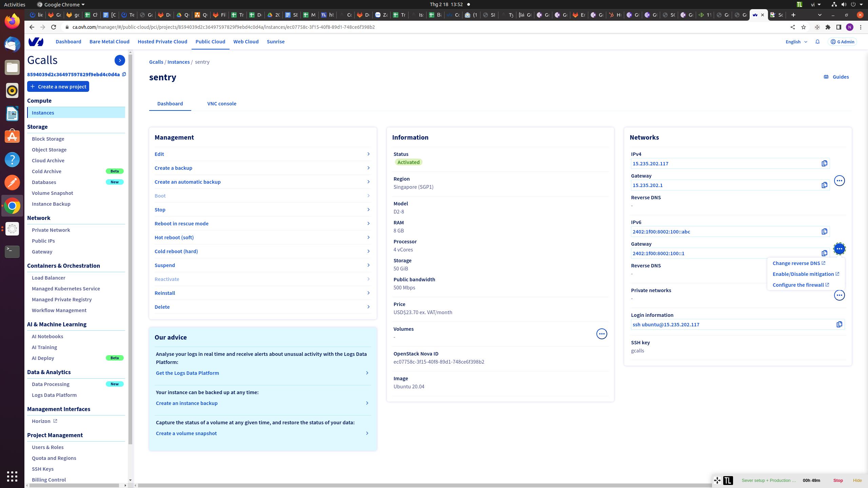Click the OVH logo in header
This screenshot has height=488, width=868.
pyautogui.click(x=36, y=42)
